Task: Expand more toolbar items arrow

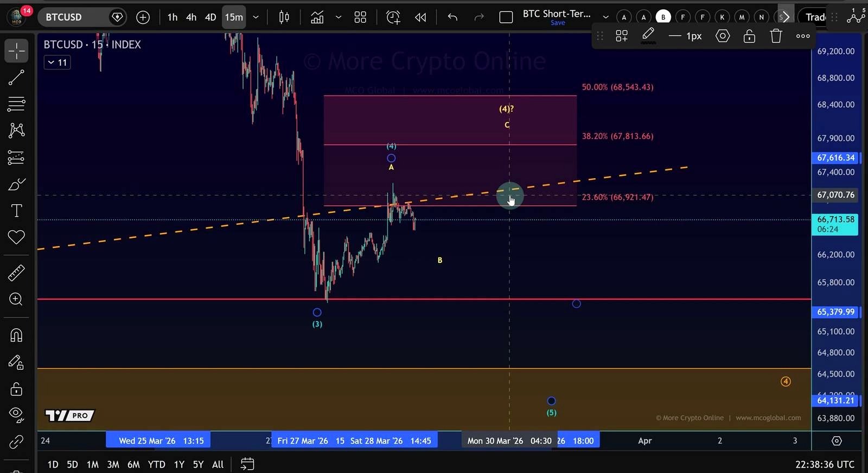Action: pyautogui.click(x=786, y=17)
